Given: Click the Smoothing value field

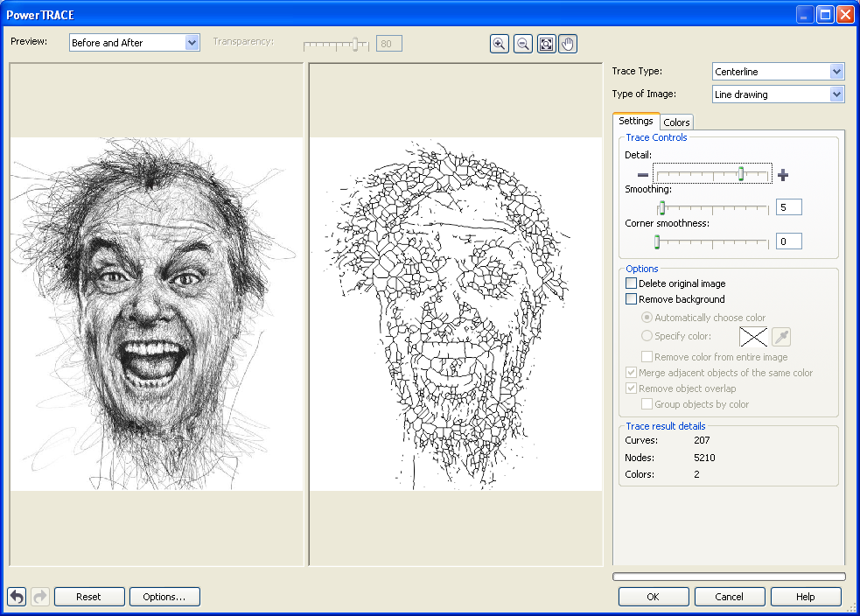Looking at the screenshot, I should 789,207.
